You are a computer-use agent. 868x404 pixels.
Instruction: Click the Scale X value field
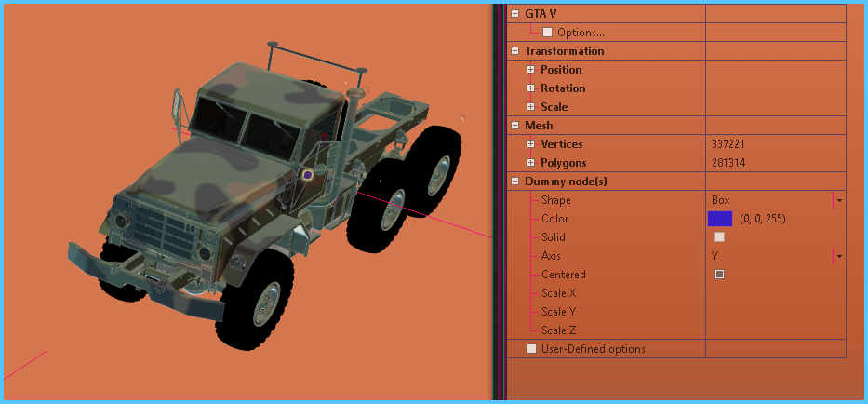coord(774,293)
